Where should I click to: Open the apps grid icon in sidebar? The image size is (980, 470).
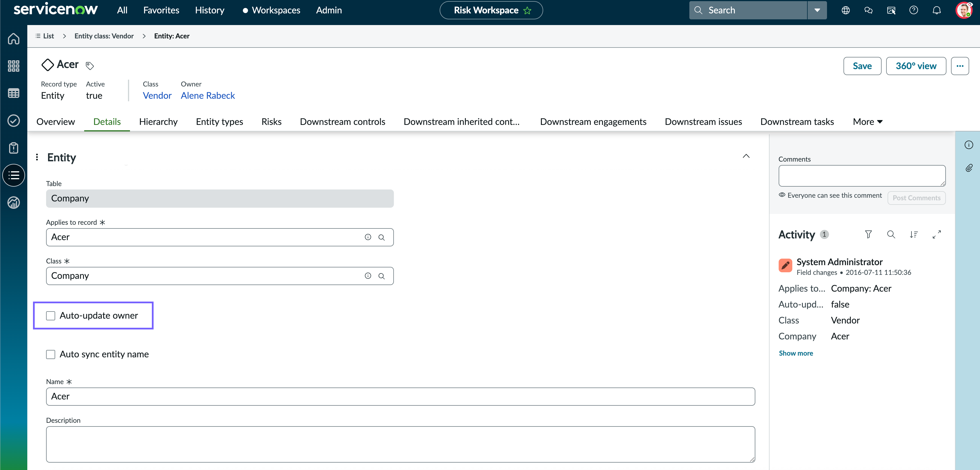click(14, 66)
